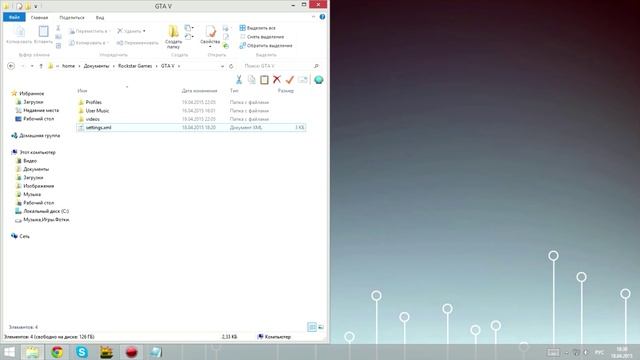Click the paste clipboard icon in the toolbar
640x360 pixels.
tap(264, 80)
